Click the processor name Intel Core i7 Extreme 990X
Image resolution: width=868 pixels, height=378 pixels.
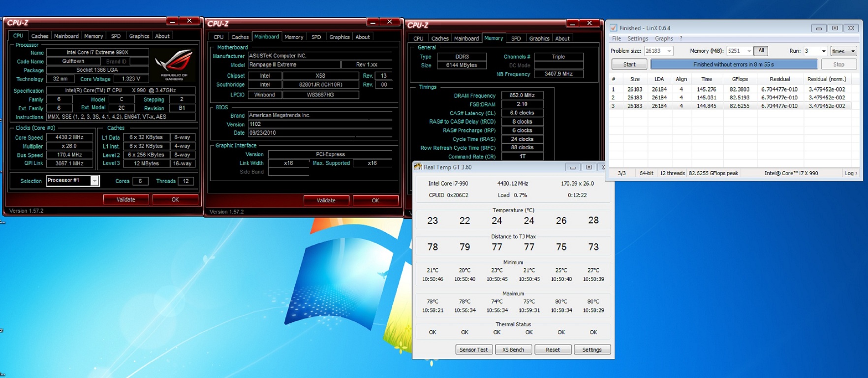[x=97, y=52]
